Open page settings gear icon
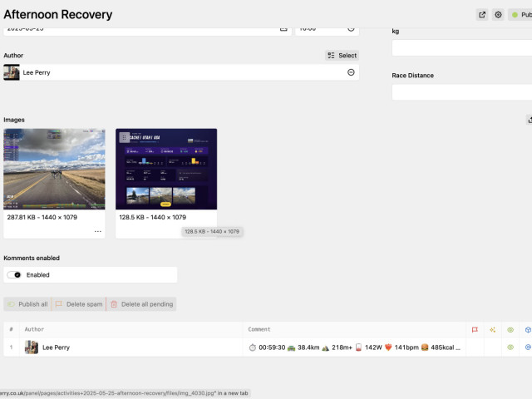This screenshot has width=532, height=399. (498, 15)
